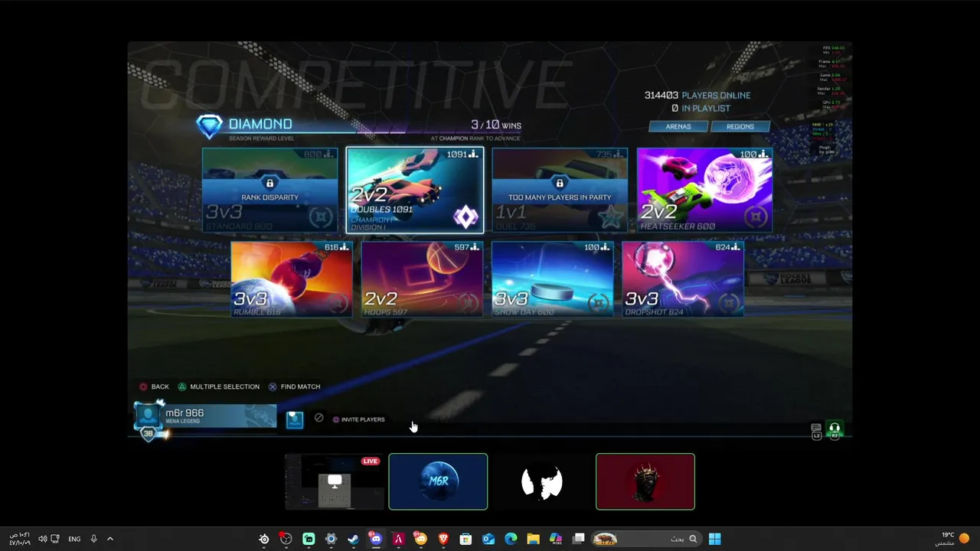Click the second party member avatar slot
The width and height of the screenshot is (980, 551).
(x=295, y=419)
